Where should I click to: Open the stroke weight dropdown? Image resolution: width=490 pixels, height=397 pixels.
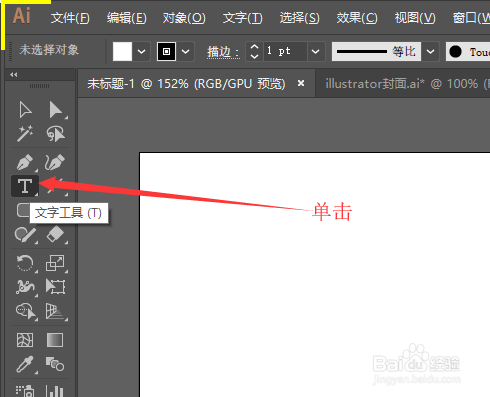pyautogui.click(x=315, y=51)
